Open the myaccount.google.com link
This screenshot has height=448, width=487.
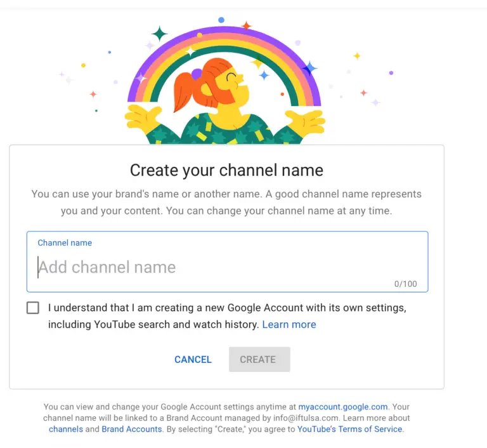(x=342, y=407)
